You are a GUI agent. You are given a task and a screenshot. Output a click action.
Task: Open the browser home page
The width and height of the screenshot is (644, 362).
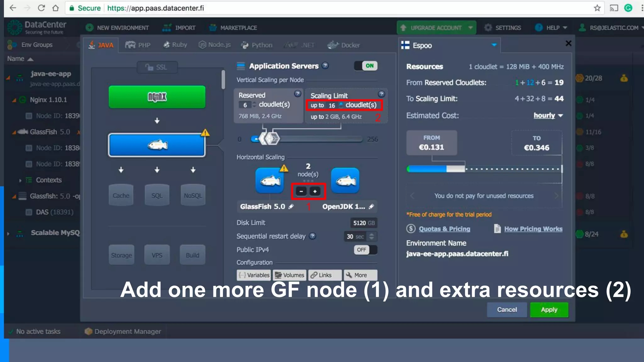coord(56,8)
